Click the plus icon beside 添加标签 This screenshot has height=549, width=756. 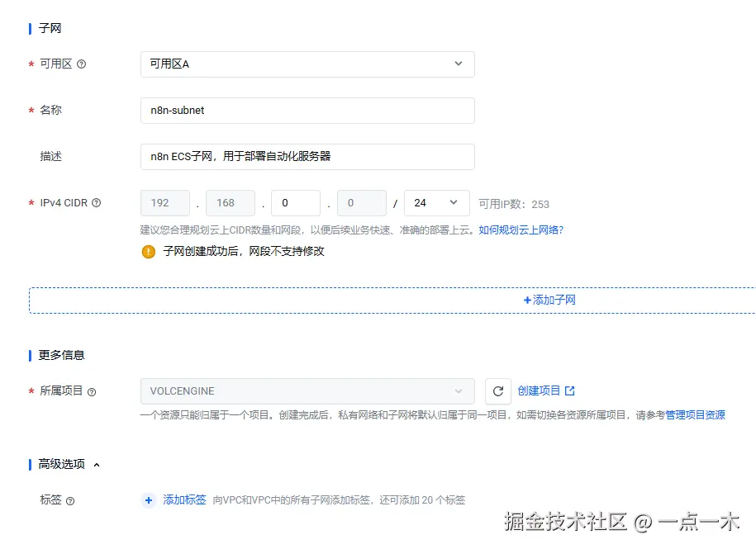tap(149, 500)
